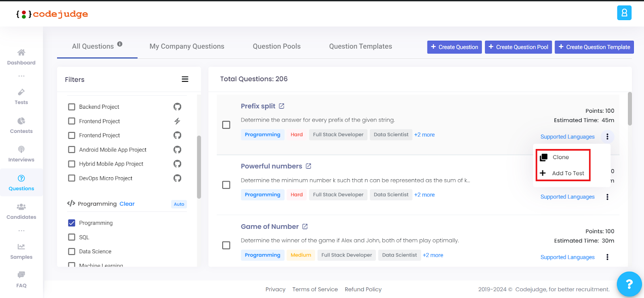644x298 pixels.
Task: Open the Powerful numbers three-dot menu
Action: (607, 197)
